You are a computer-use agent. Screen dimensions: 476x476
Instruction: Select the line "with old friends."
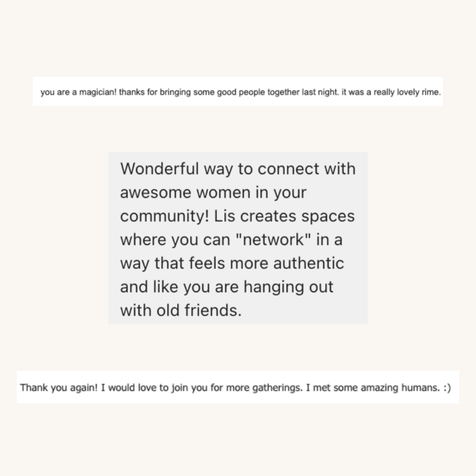181,311
